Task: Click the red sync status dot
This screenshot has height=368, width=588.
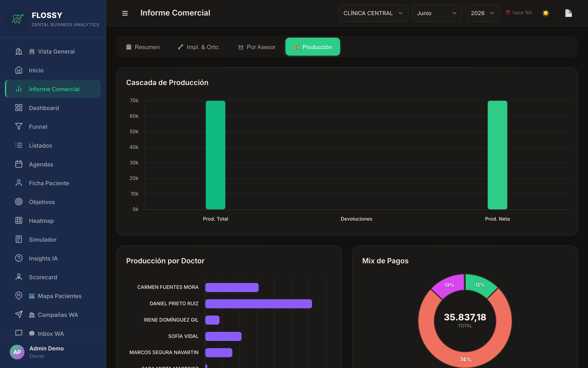Action: pyautogui.click(x=508, y=13)
